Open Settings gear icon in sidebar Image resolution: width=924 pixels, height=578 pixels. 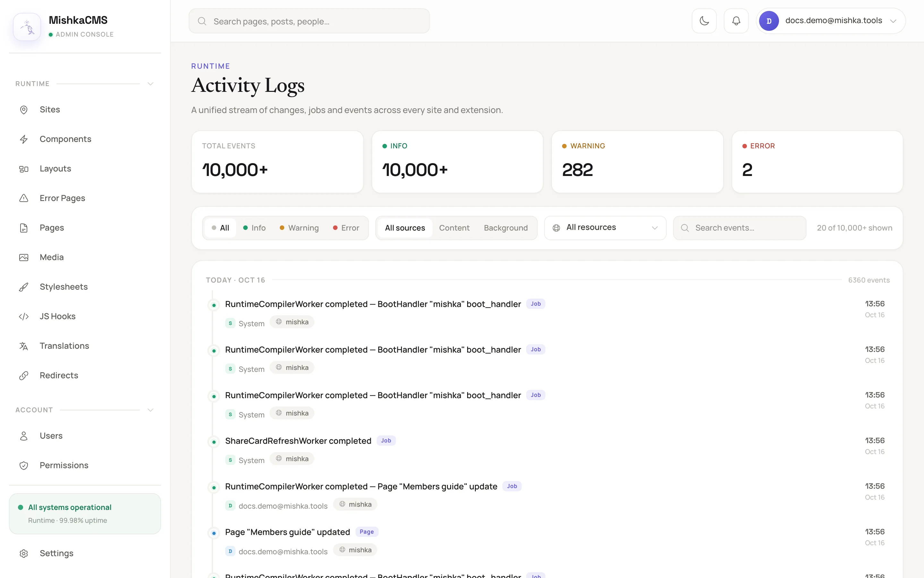24,553
